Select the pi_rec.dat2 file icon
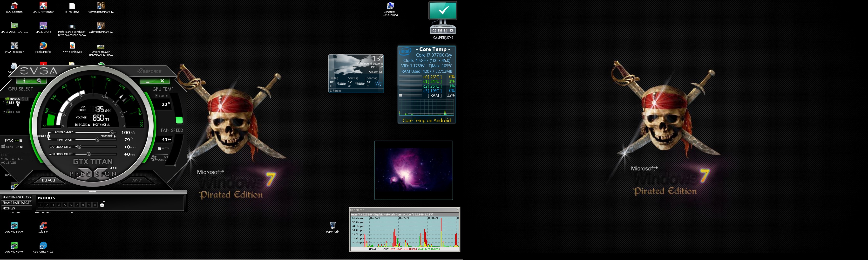 [72, 8]
